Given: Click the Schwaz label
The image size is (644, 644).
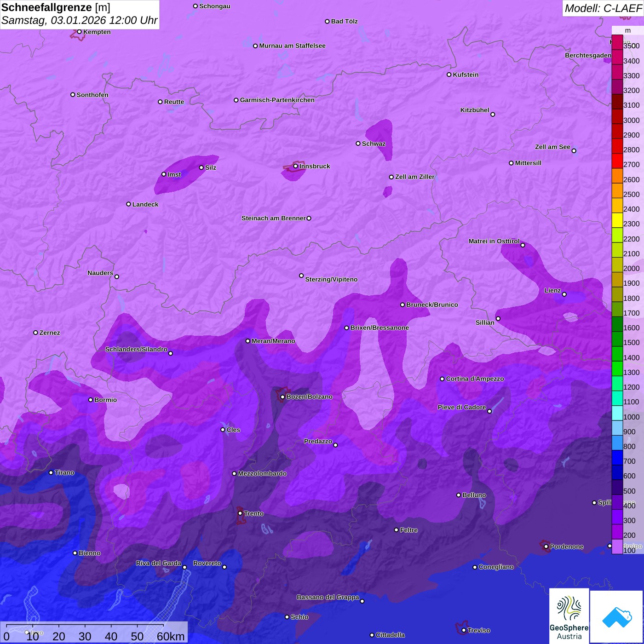Looking at the screenshot, I should point(374,144).
